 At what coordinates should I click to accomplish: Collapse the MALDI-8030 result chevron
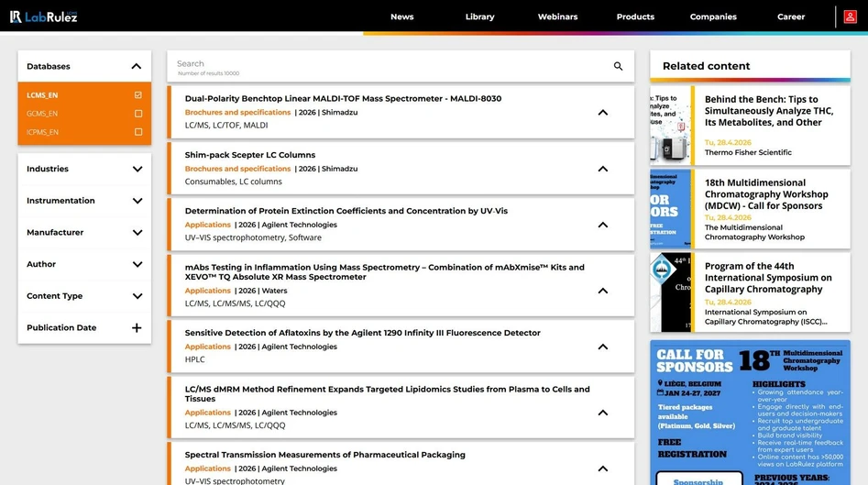pyautogui.click(x=602, y=113)
